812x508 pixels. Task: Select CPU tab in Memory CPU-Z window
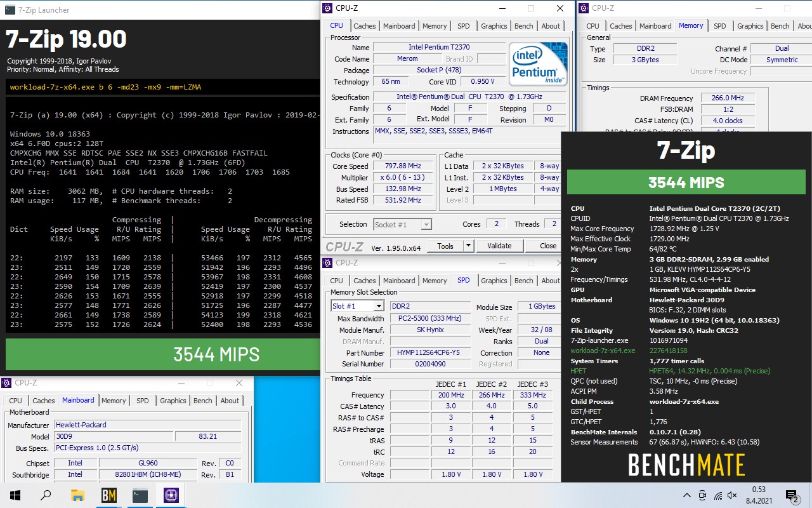[x=593, y=26]
